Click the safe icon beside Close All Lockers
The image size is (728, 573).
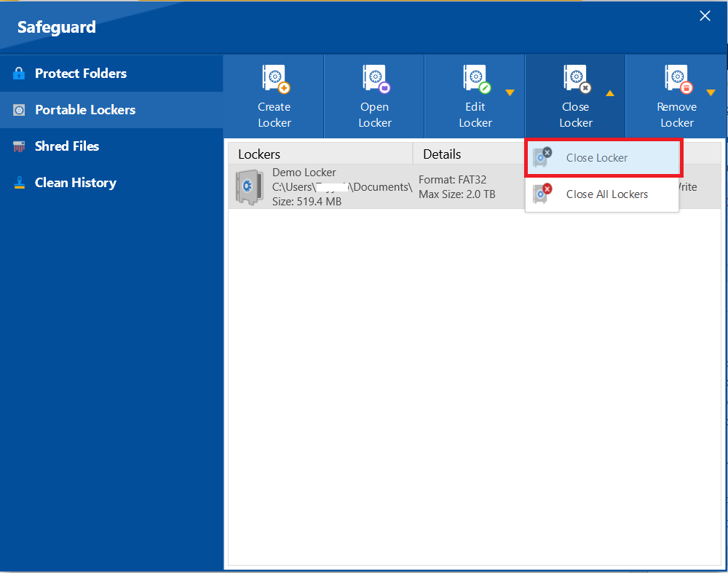542,194
